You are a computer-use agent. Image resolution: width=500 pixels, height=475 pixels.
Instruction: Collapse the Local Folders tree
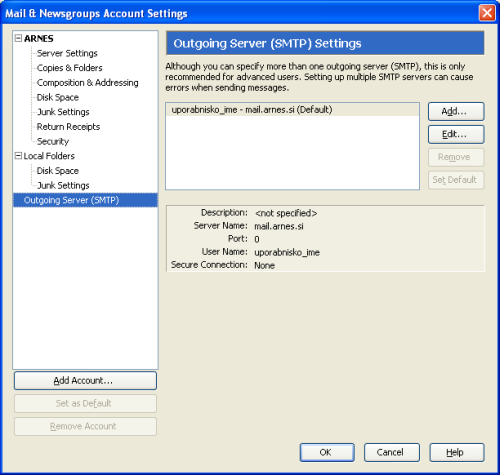tap(18, 156)
